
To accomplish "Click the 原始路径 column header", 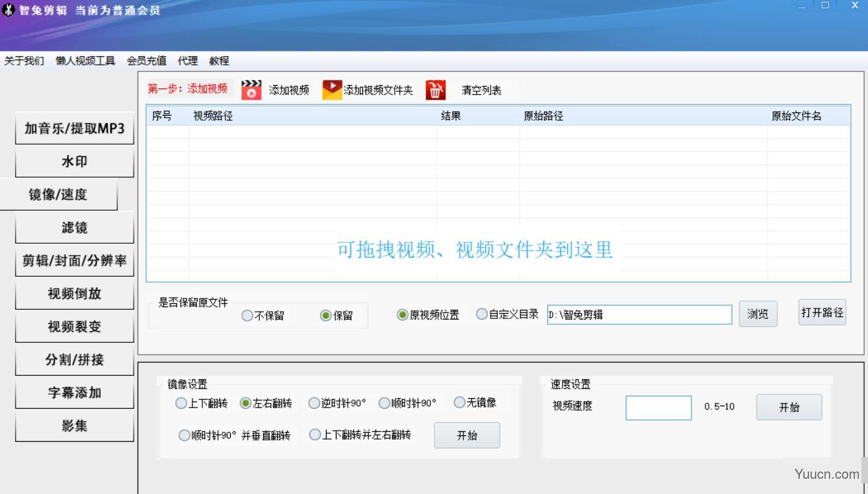I will [643, 116].
